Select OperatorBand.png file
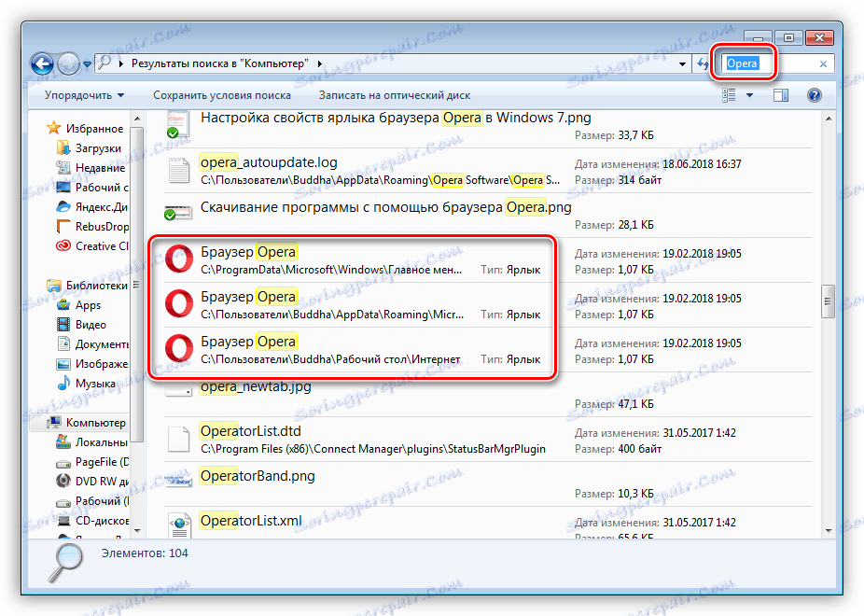The width and height of the screenshot is (864, 616). [x=487, y=483]
